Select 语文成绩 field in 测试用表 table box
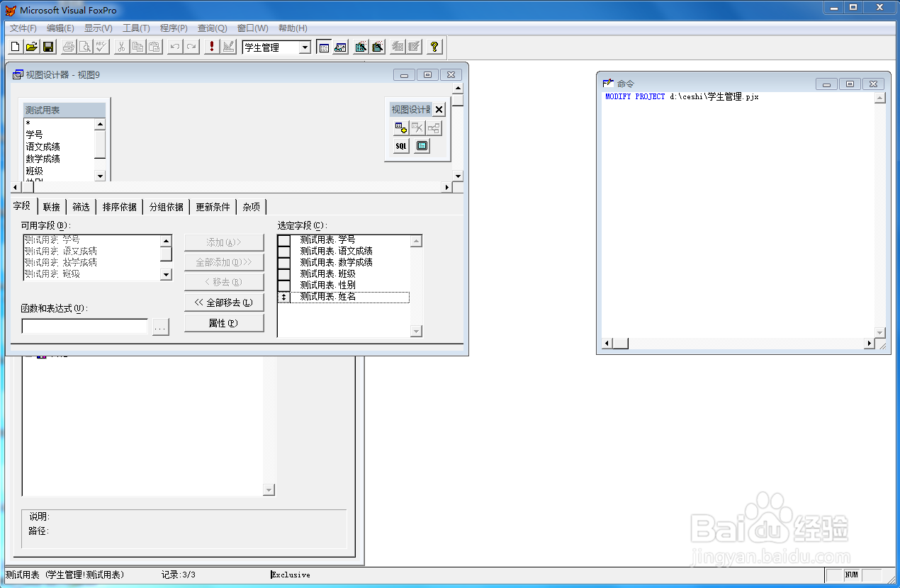This screenshot has width=900, height=588. (x=43, y=147)
